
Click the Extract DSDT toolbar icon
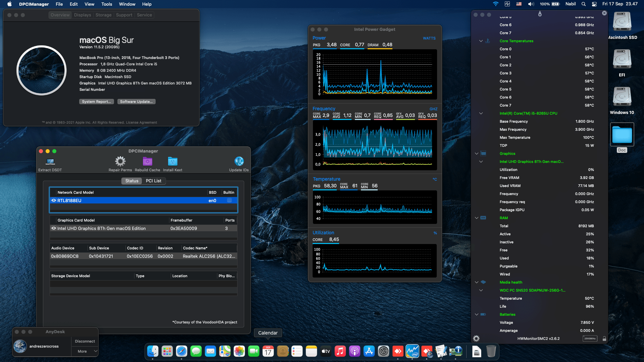(x=50, y=162)
